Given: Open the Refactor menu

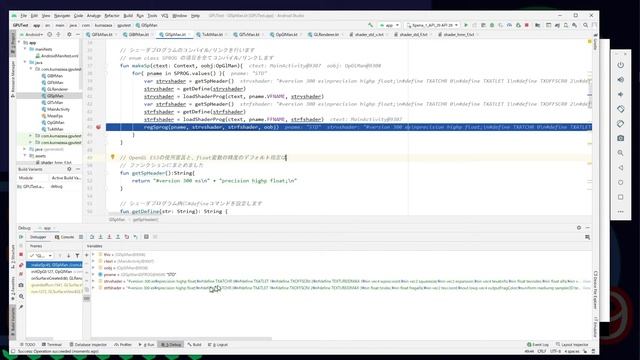Looking at the screenshot, I should click(x=112, y=16).
